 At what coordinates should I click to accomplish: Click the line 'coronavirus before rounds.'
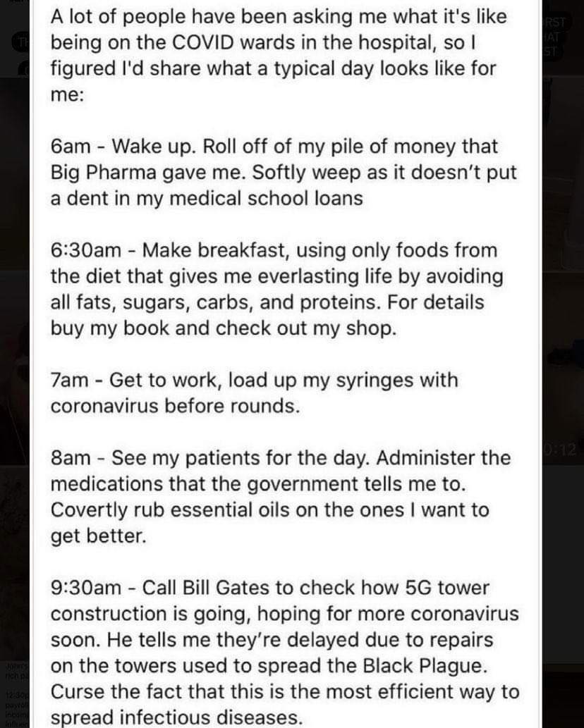pyautogui.click(x=175, y=406)
